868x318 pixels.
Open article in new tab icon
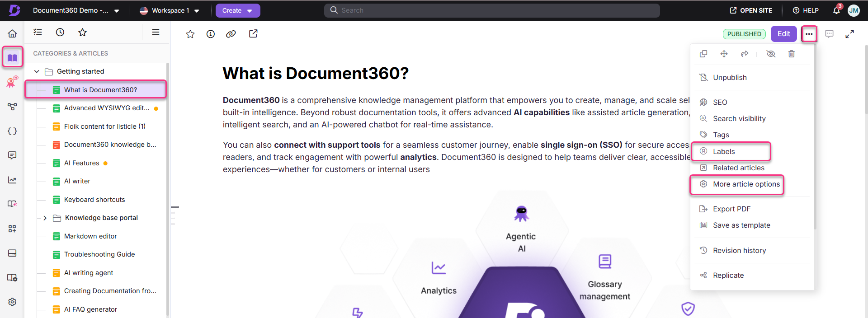(253, 34)
